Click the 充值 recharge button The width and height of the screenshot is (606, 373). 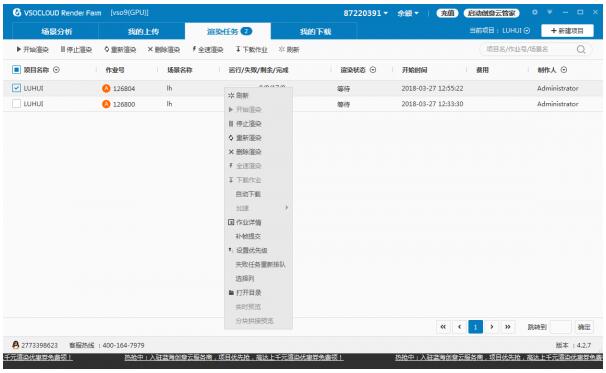point(447,13)
